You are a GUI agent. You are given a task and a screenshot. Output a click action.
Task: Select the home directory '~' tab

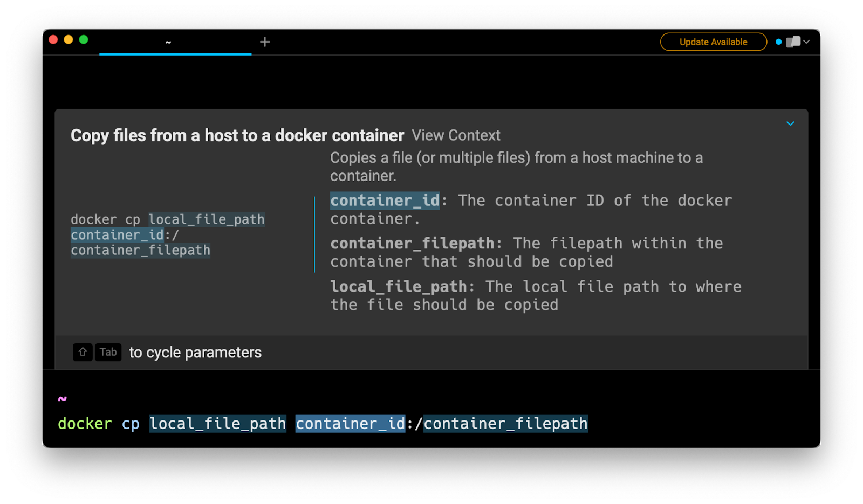(x=168, y=42)
